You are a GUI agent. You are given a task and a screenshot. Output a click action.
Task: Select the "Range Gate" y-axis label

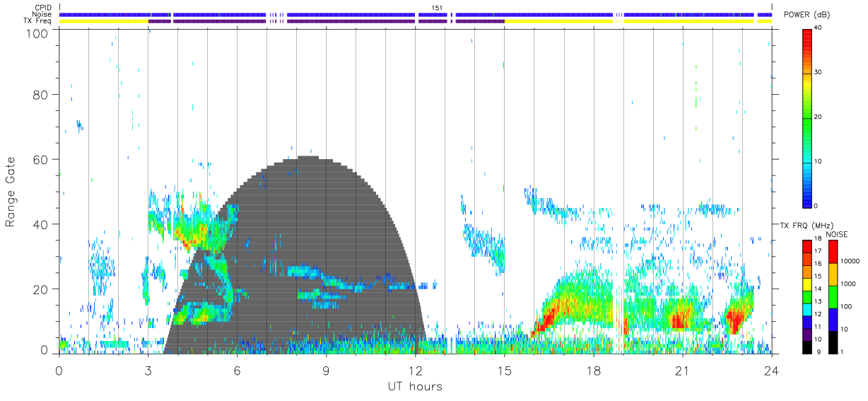(11, 192)
